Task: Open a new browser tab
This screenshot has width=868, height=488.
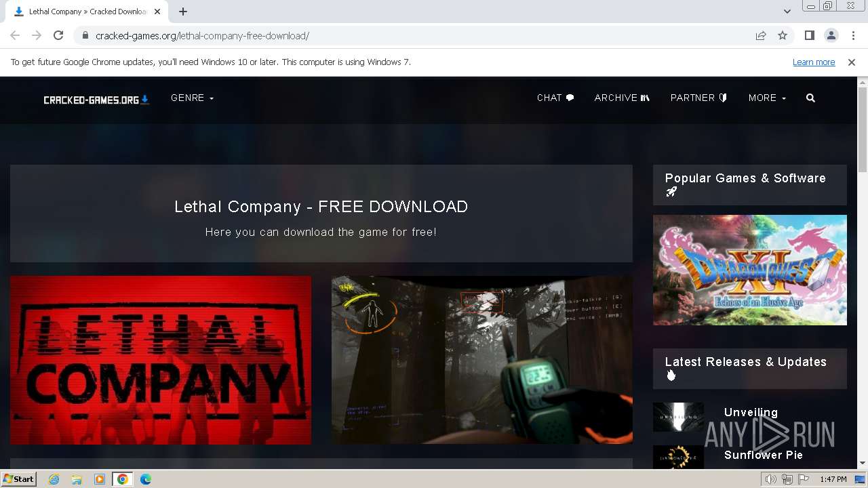Action: (183, 12)
